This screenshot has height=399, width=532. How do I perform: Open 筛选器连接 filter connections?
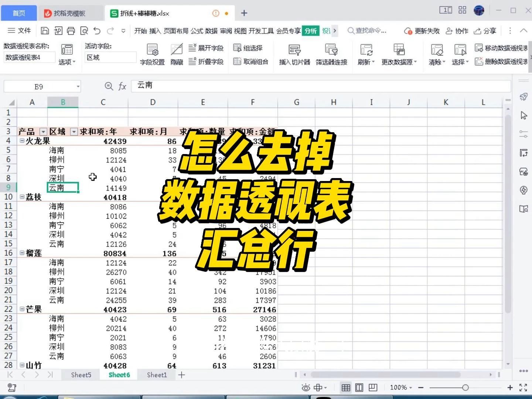331,54
